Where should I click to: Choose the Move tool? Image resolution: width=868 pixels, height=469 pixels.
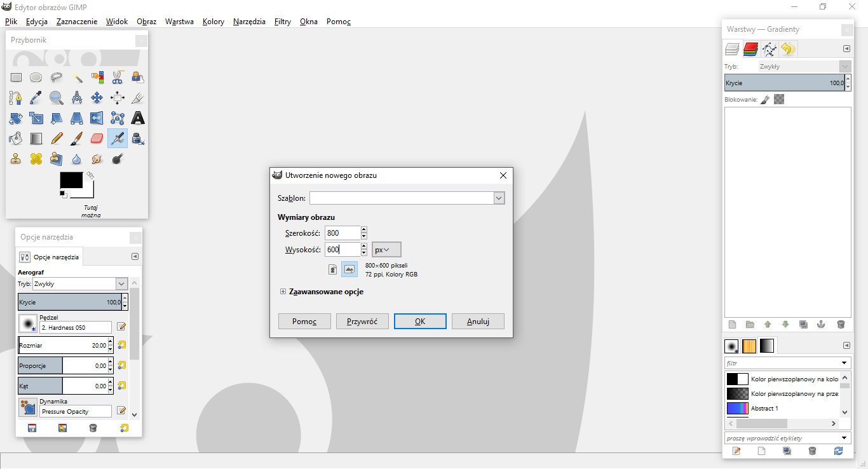[x=97, y=98]
